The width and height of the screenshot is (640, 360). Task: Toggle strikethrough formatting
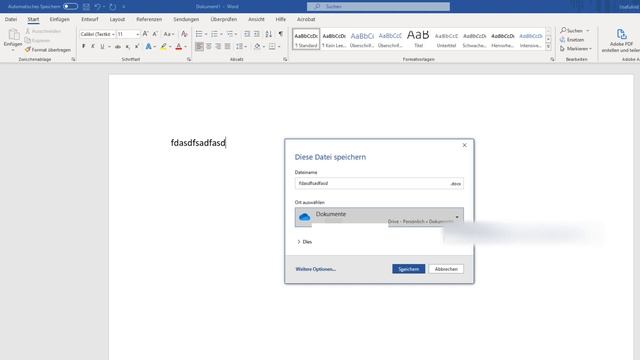(118, 47)
